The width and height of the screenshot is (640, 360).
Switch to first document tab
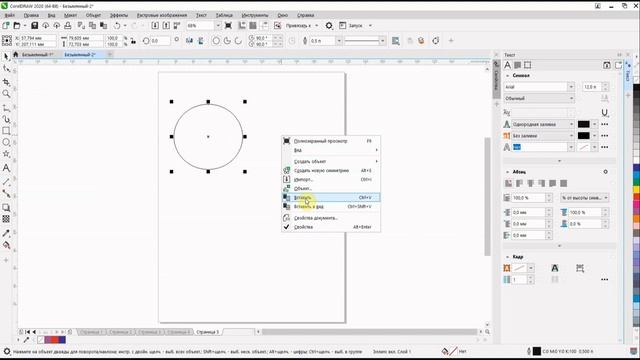tap(38, 54)
